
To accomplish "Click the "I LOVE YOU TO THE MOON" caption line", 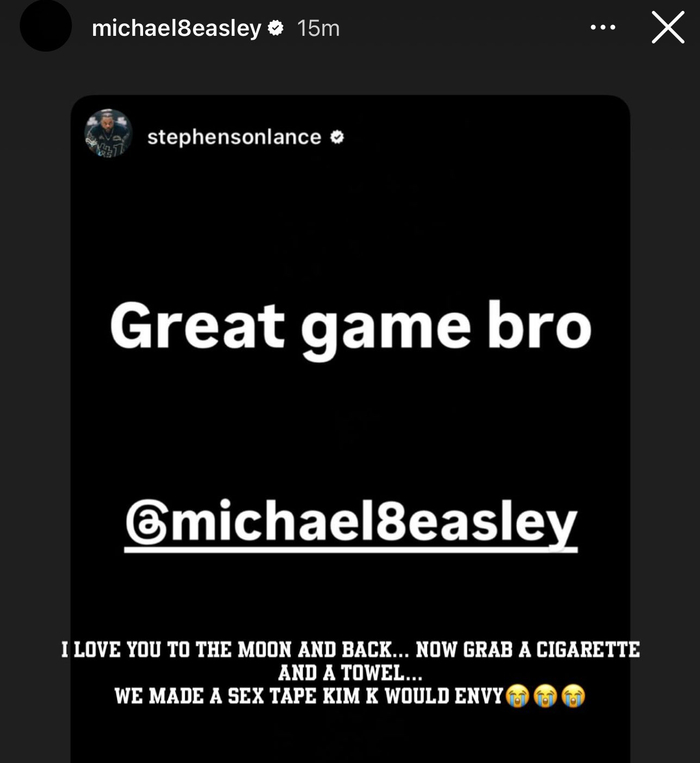I will point(351,650).
